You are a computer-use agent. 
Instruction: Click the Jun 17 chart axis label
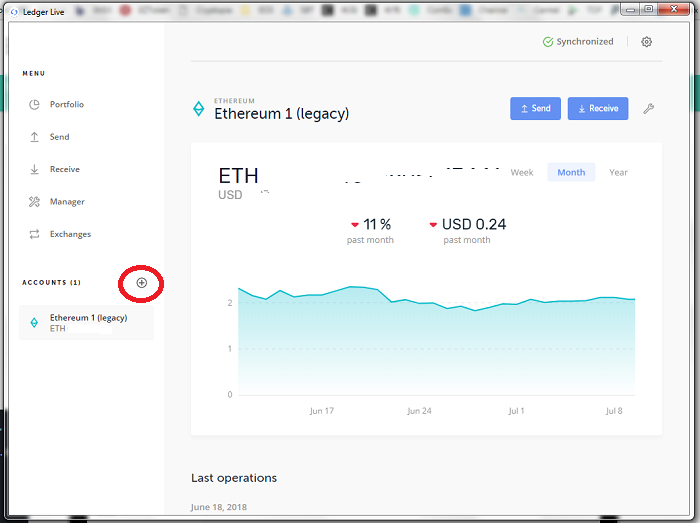(321, 411)
